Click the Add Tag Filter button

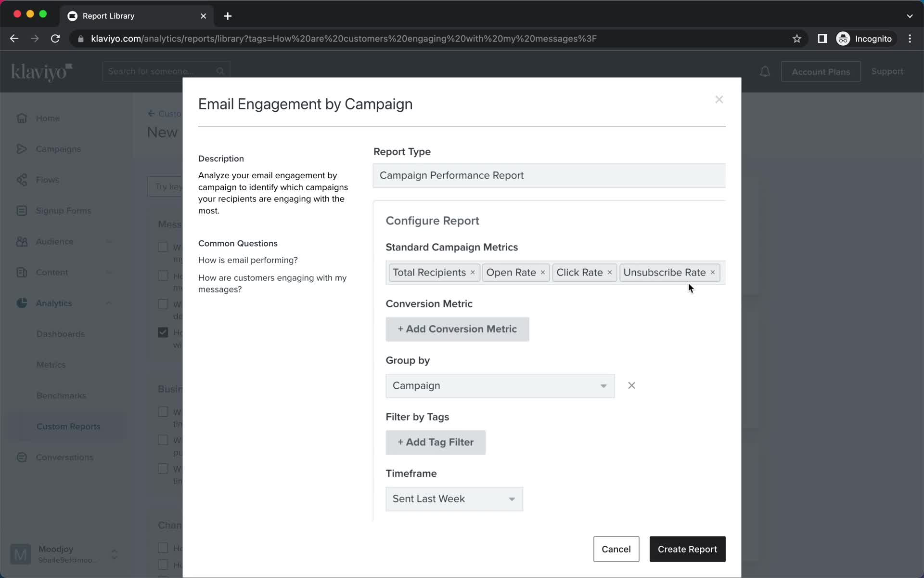point(436,442)
